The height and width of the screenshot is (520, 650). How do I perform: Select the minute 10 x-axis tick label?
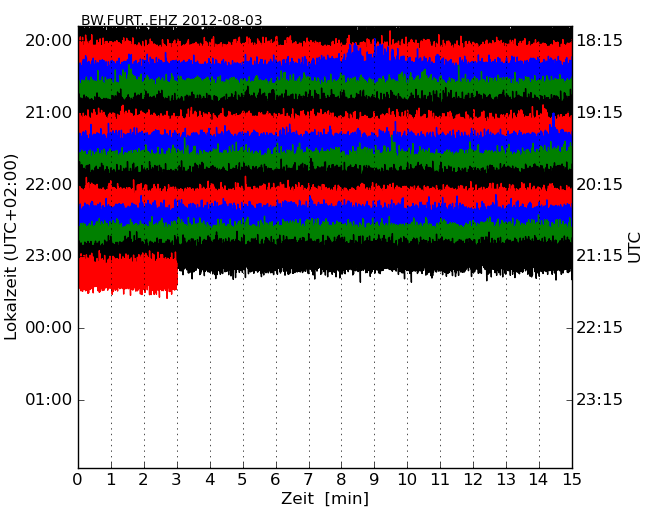coord(407,480)
